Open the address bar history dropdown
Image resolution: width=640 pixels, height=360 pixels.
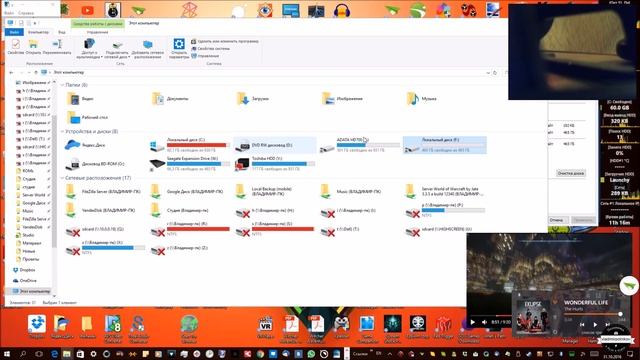pos(488,73)
